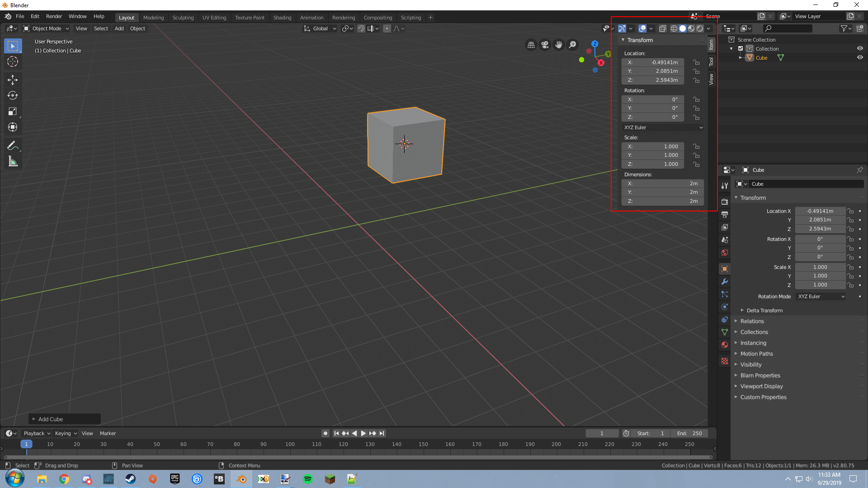
Task: Switch to the Sculpting workspace tab
Action: 183,18
